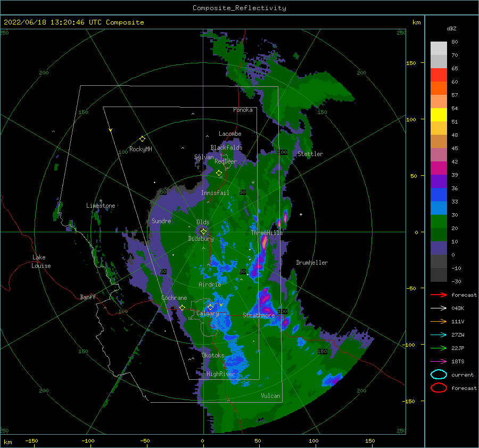479x448 pixels.
Task: Click the asterisk marker above Limestone
Action: tap(101, 201)
